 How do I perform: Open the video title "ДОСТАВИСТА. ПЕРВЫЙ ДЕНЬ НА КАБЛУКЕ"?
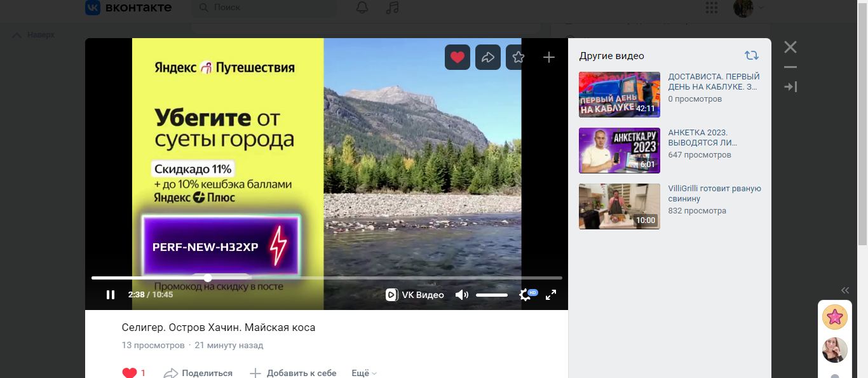[x=712, y=82]
